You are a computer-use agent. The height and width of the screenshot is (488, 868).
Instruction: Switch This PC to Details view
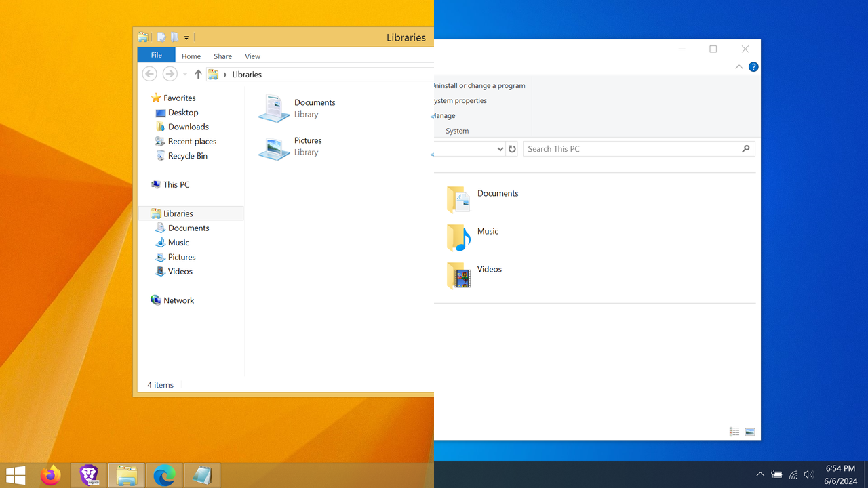(x=734, y=432)
